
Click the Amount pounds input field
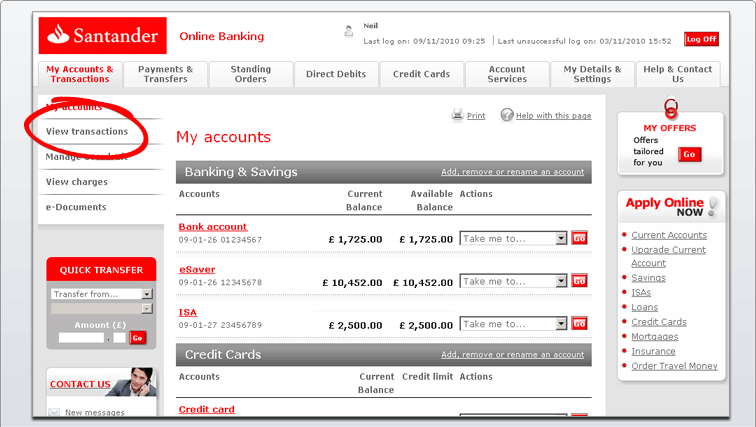(81, 338)
